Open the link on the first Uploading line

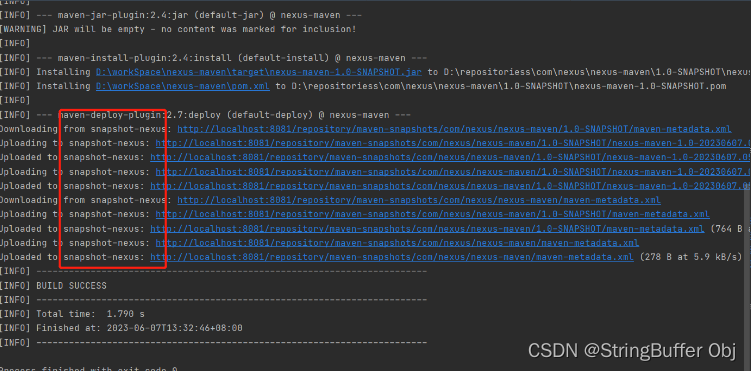click(453, 143)
